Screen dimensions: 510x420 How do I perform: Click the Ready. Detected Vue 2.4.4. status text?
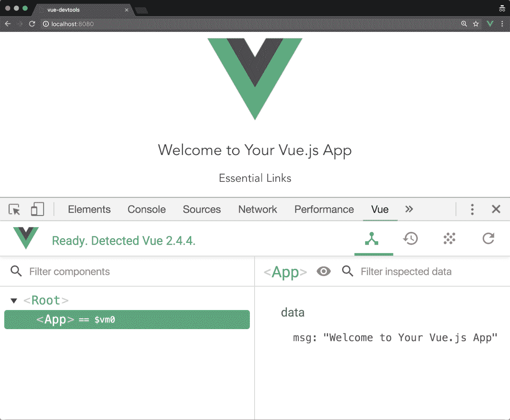[124, 241]
